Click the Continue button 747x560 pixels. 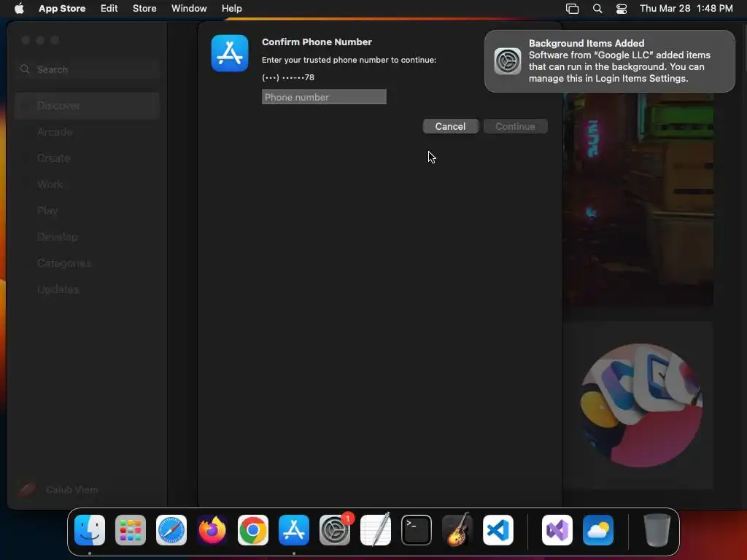pyautogui.click(x=516, y=126)
